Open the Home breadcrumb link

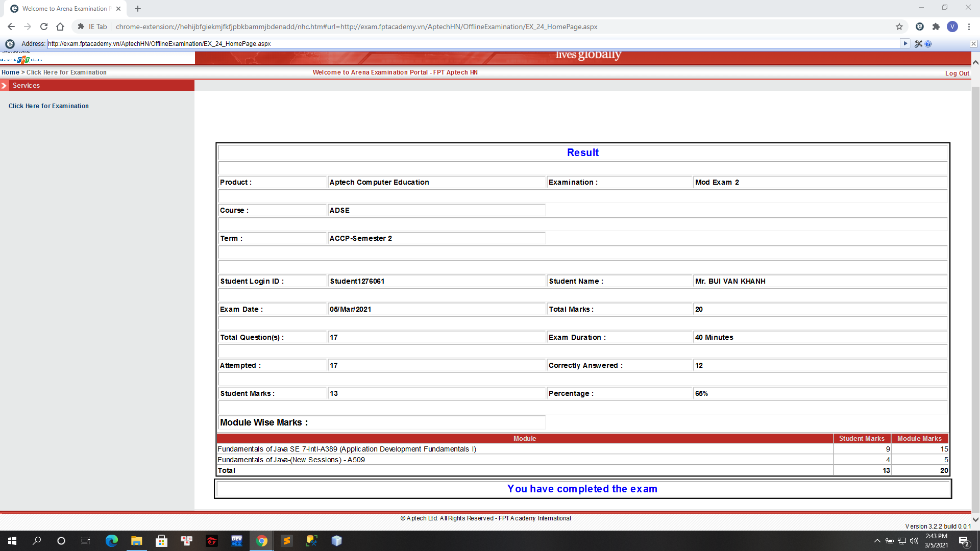[10, 72]
